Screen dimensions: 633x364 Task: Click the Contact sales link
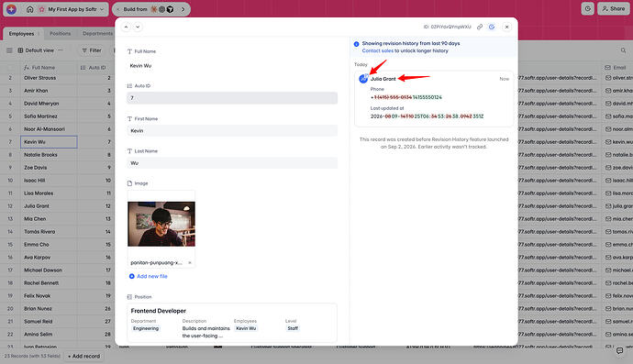tap(377, 50)
